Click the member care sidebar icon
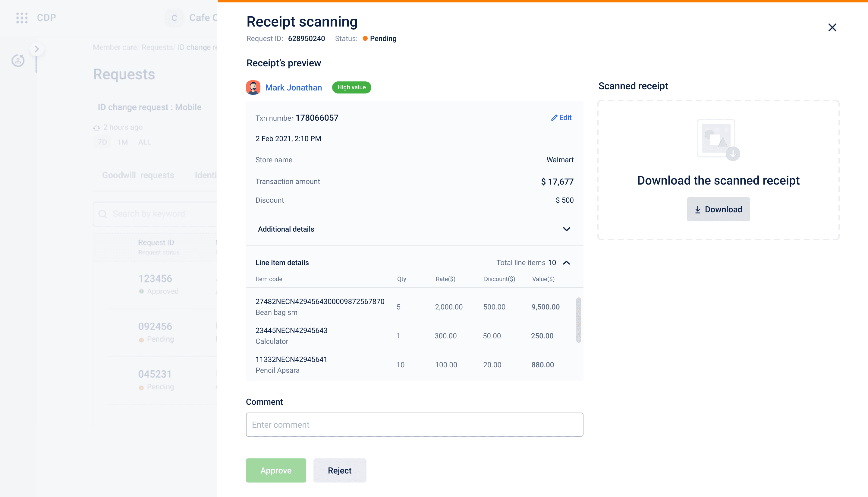This screenshot has height=497, width=868. coord(18,61)
